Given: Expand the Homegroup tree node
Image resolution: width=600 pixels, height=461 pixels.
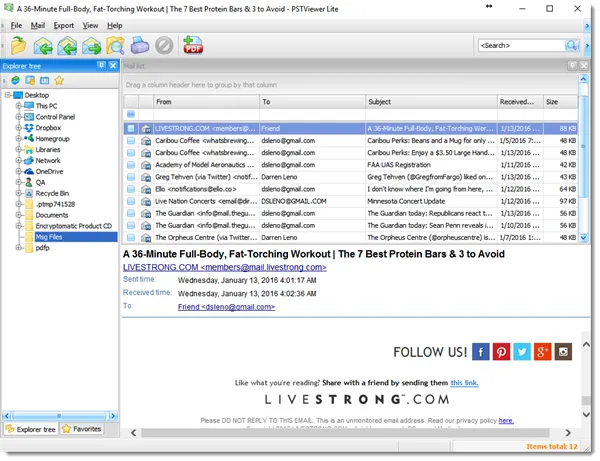Looking at the screenshot, I should point(18,138).
